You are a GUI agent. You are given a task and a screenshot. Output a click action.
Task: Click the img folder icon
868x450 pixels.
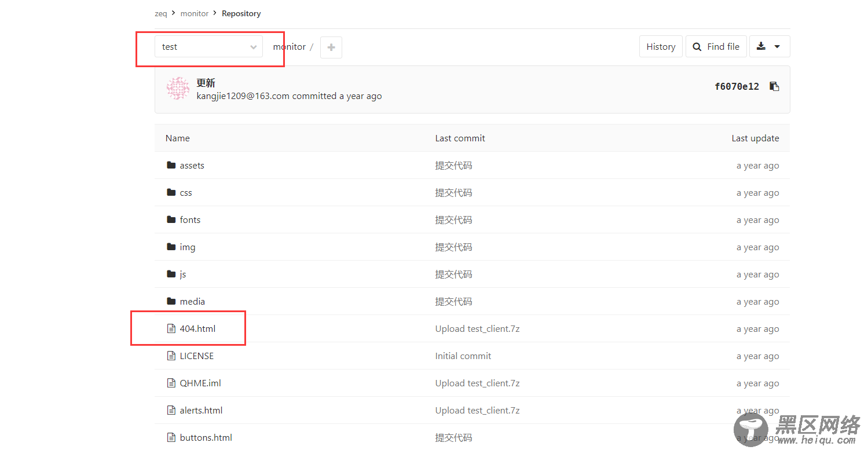tap(171, 247)
